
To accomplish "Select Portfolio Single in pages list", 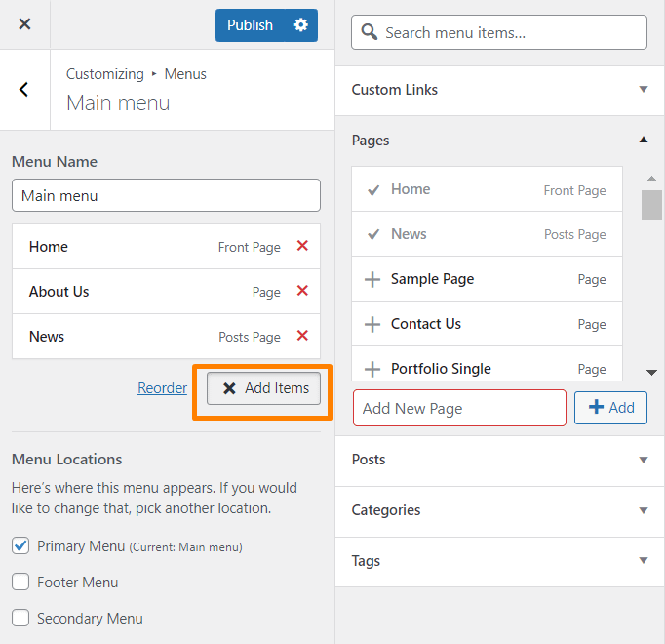I will tap(487, 364).
